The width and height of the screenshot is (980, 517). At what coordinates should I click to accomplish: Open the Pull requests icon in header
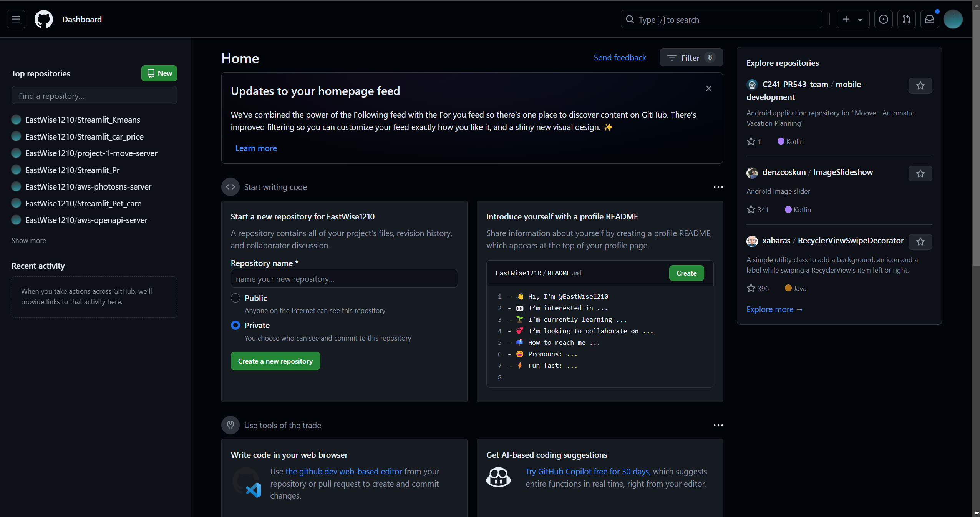[906, 19]
